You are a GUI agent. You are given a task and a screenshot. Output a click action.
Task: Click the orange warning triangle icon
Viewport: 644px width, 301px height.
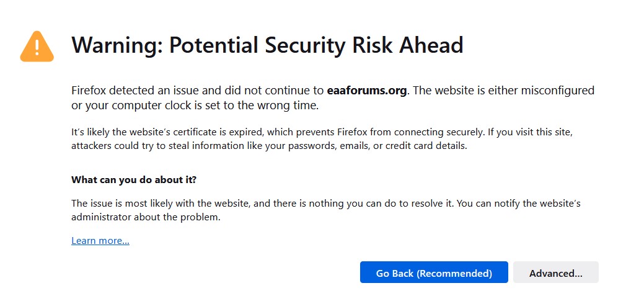pos(37,47)
